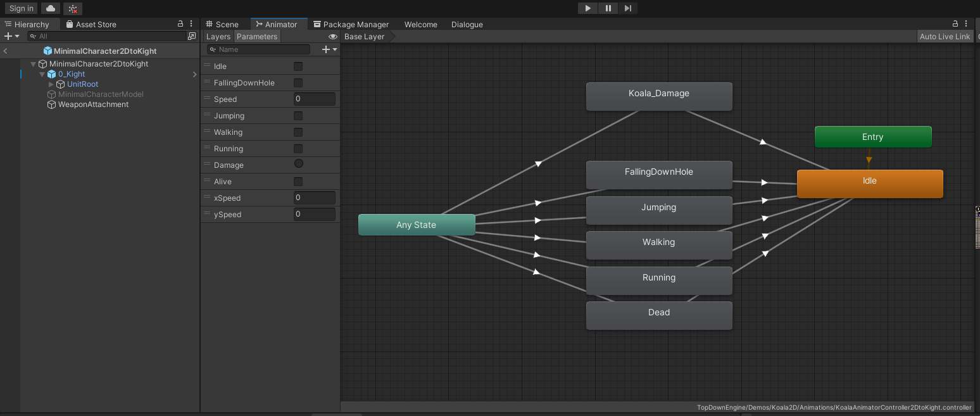The image size is (980, 416).
Task: Toggle the Auto Live Link button
Action: click(945, 37)
